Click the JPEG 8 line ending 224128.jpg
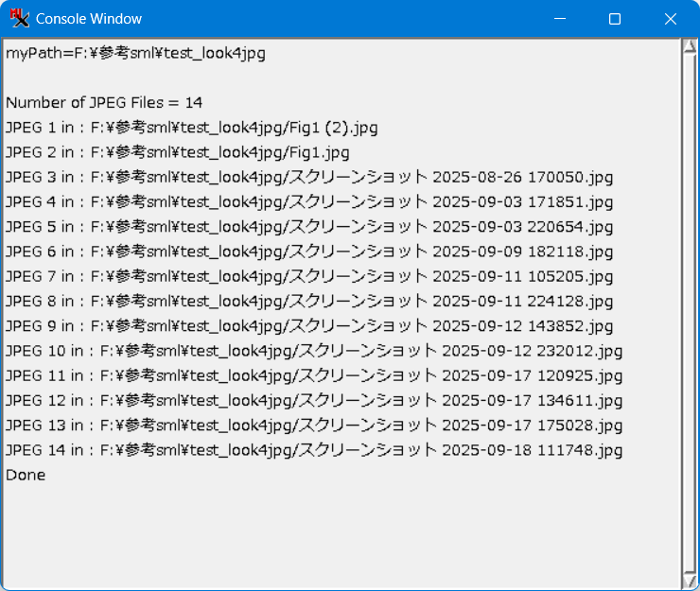This screenshot has width=700, height=591. tap(309, 301)
